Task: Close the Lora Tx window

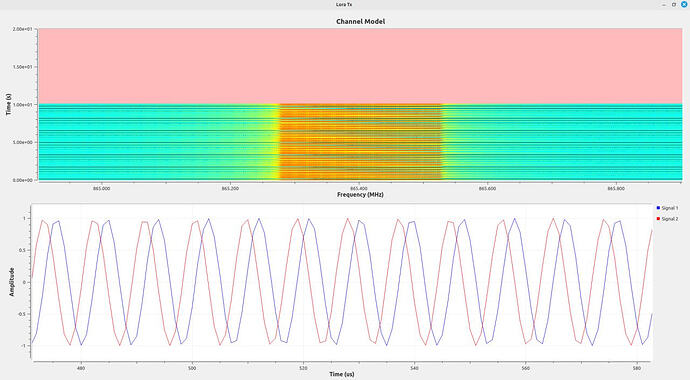Action: (x=684, y=4)
